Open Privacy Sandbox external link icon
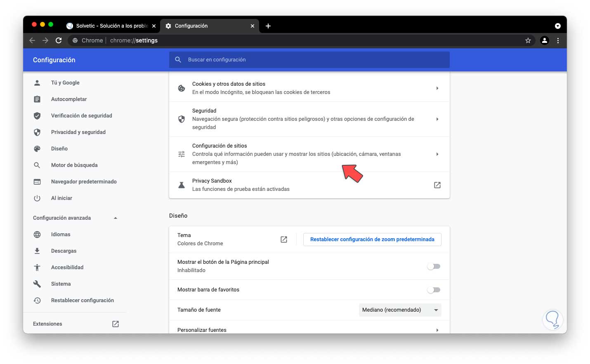The image size is (590, 364). [437, 185]
